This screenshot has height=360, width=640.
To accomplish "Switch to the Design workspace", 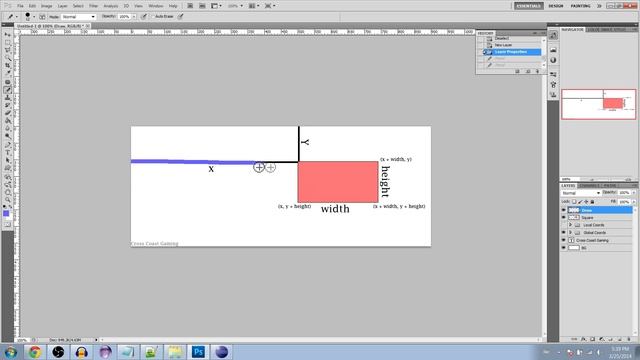I will 556,6.
